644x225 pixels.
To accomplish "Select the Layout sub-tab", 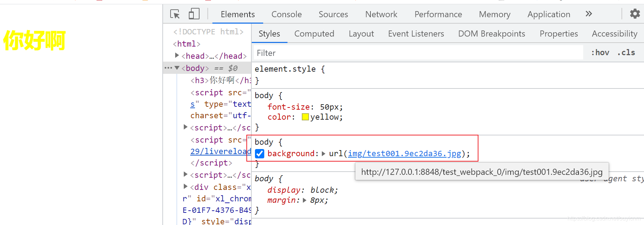I will click(361, 34).
